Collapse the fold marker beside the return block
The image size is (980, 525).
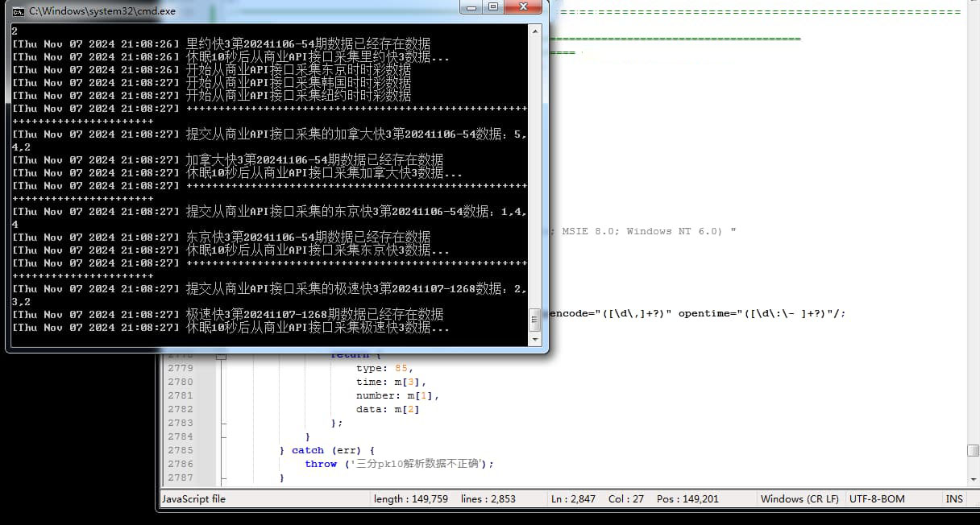(x=221, y=354)
